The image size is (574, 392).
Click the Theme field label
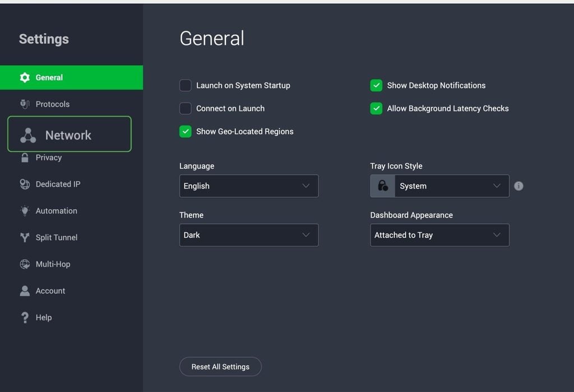191,215
